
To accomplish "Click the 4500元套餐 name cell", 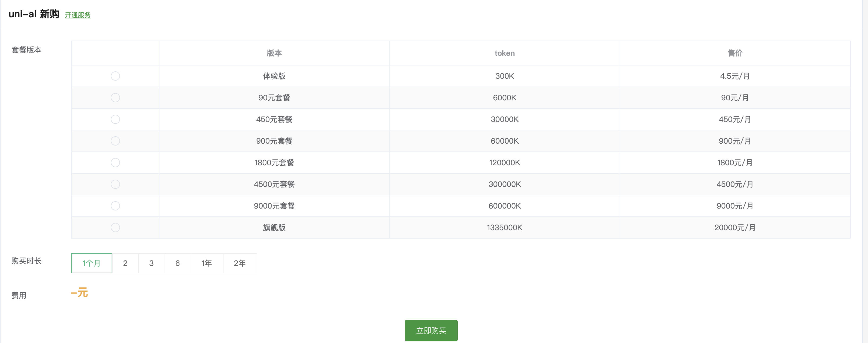I will (x=274, y=184).
